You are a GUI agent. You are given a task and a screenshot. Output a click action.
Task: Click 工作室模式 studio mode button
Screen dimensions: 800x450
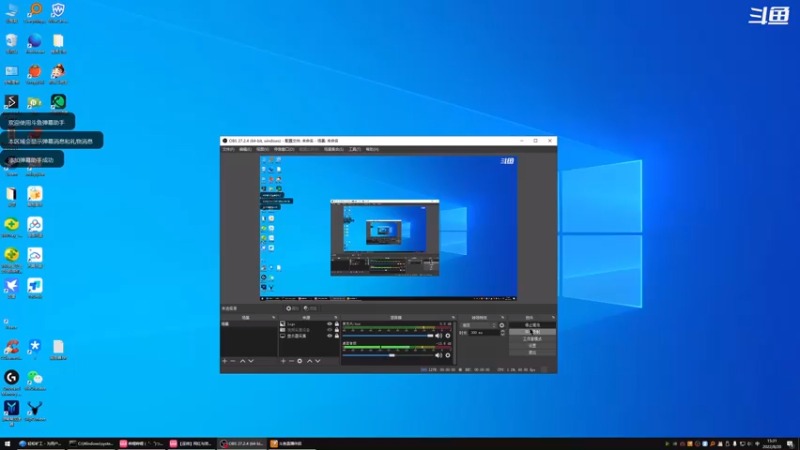pyautogui.click(x=532, y=339)
